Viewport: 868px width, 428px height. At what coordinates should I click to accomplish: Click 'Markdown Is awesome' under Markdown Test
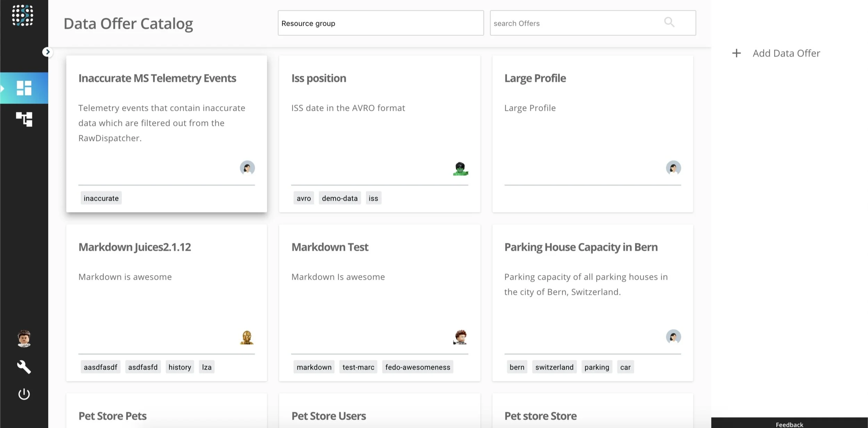(338, 277)
